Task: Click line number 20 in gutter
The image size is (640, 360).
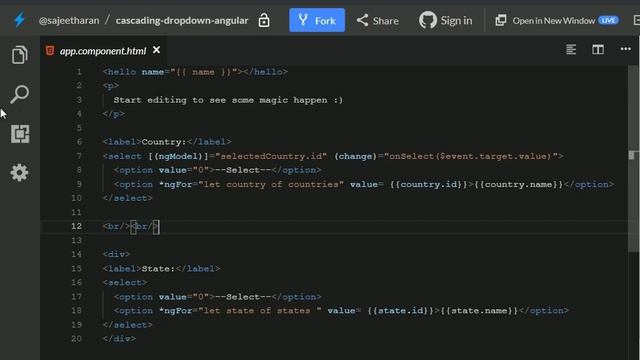Action: tap(76, 338)
